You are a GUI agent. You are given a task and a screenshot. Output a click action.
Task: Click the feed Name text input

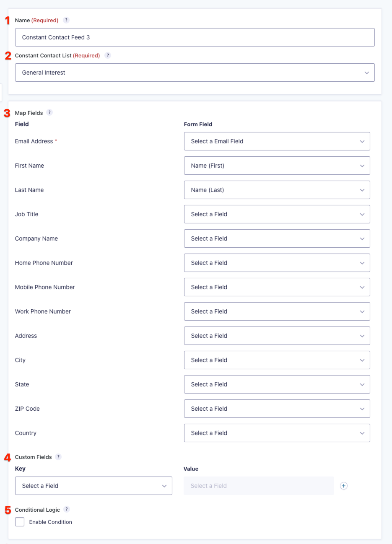coord(195,37)
